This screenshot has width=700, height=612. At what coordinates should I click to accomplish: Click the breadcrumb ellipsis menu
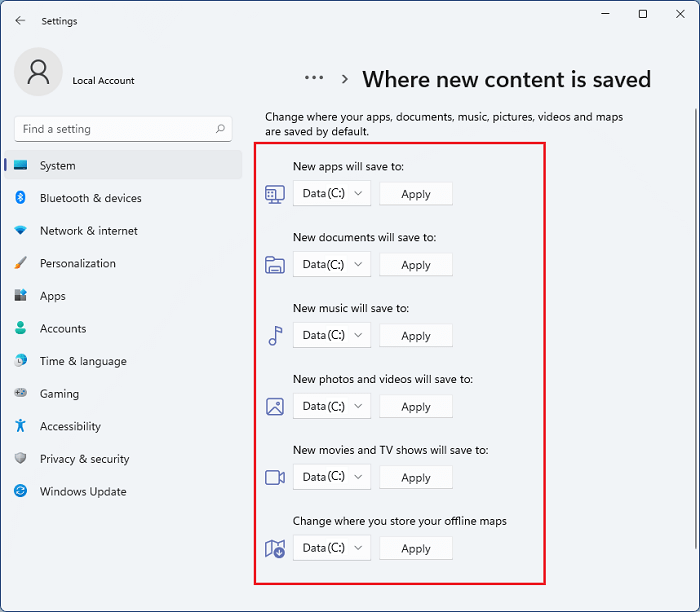(x=314, y=78)
